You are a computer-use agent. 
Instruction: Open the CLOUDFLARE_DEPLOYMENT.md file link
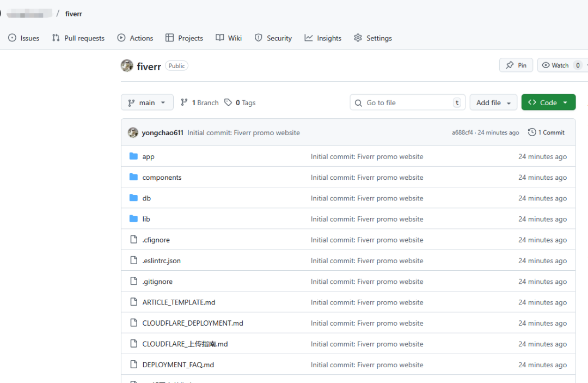coord(193,323)
